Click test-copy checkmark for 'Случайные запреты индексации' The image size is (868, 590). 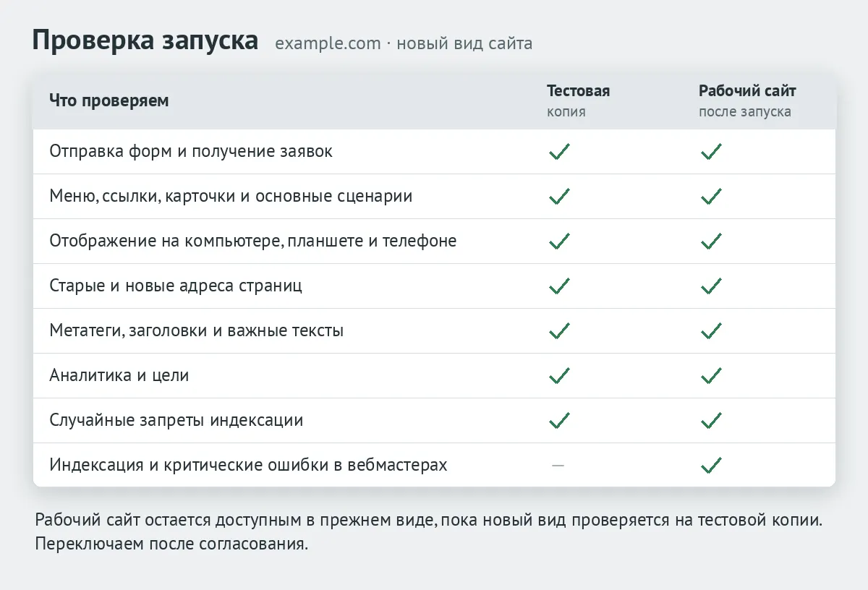click(x=559, y=421)
